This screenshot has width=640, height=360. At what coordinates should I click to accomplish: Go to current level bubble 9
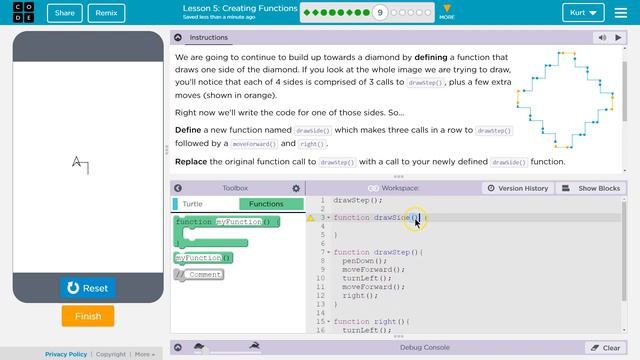pyautogui.click(x=380, y=13)
